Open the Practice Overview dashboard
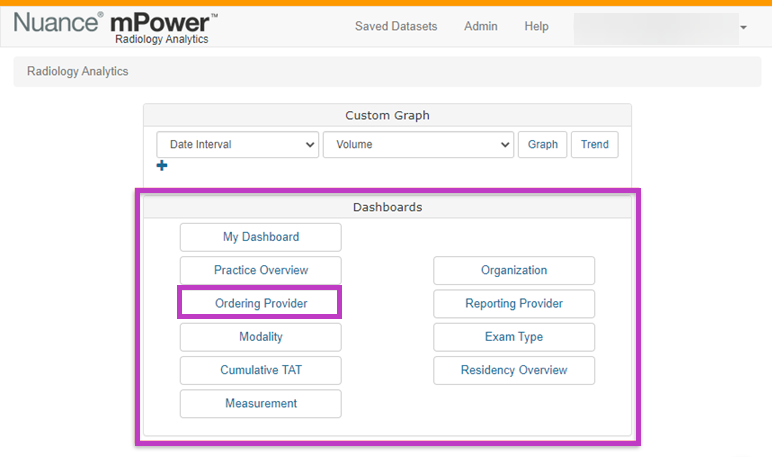Viewport: 772px width, 457px height. click(x=260, y=270)
